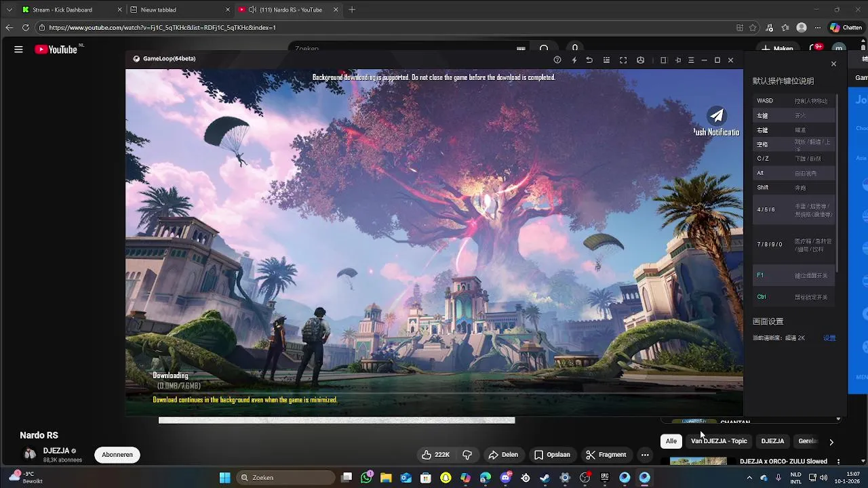Collapse playlist panel with down triangle
868x488 pixels.
click(x=838, y=420)
